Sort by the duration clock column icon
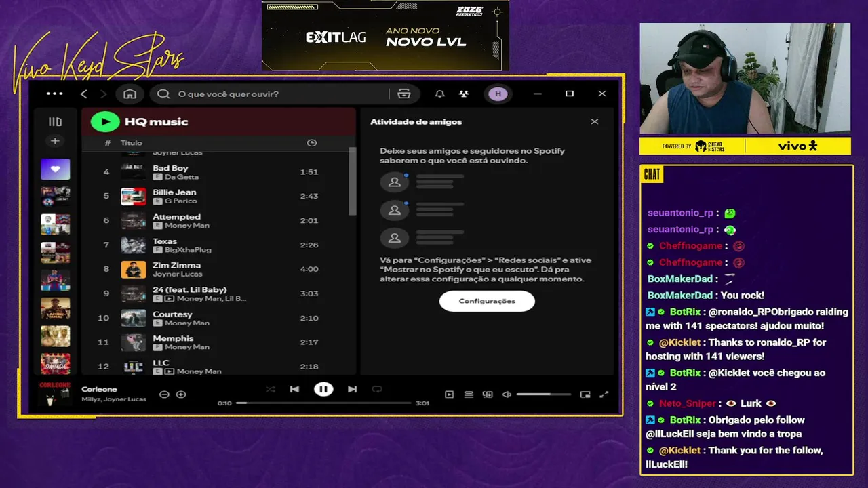The width and height of the screenshot is (868, 488). [311, 143]
